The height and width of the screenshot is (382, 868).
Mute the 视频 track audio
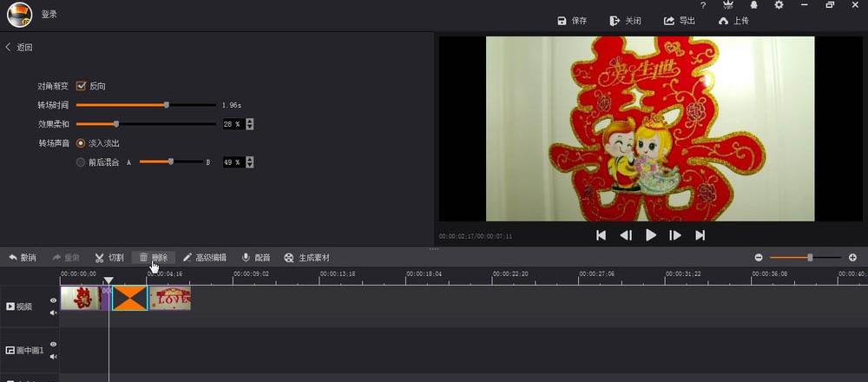pyautogui.click(x=53, y=313)
